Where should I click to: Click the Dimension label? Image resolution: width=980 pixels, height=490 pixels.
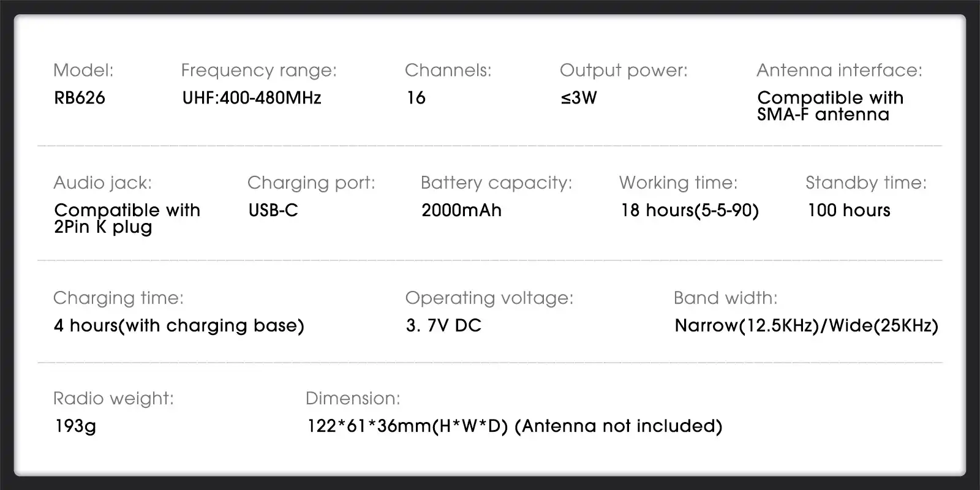point(353,398)
